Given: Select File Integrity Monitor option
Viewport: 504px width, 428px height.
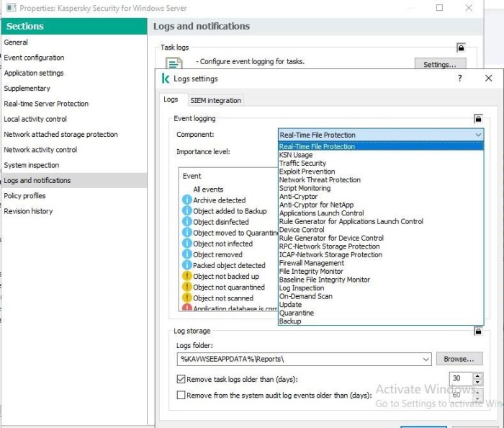Looking at the screenshot, I should coord(381,272).
